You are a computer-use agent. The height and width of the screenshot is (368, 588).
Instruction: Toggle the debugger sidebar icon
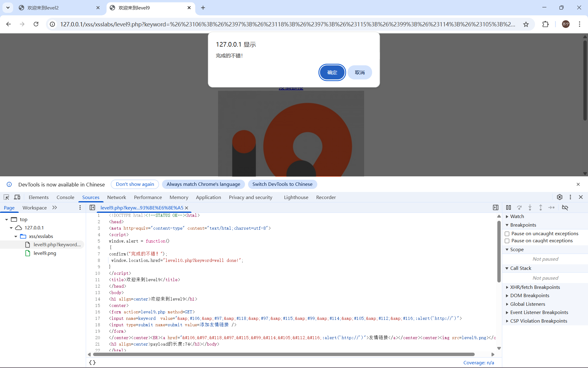tap(496, 208)
